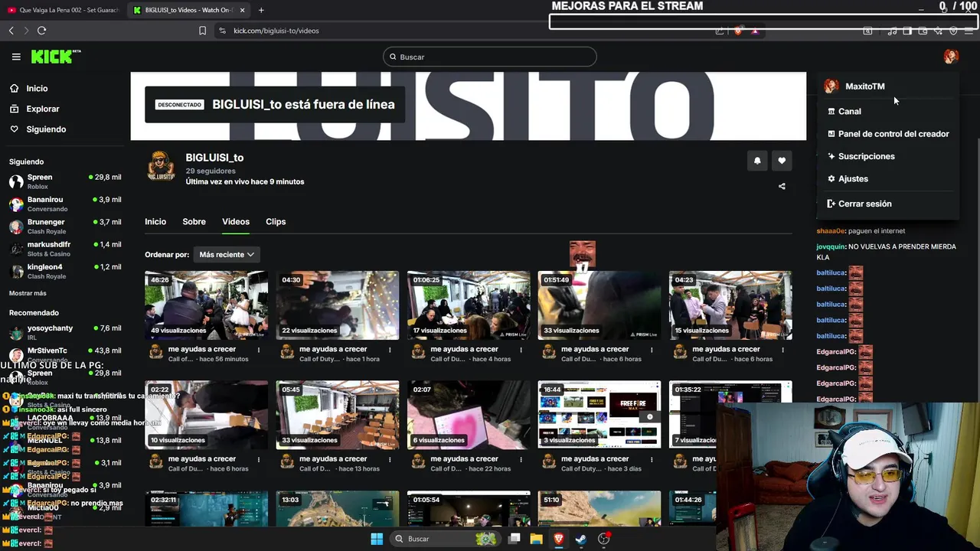Play the 02:22 video thumbnail
Screen dimensions: 980x551
(206, 415)
